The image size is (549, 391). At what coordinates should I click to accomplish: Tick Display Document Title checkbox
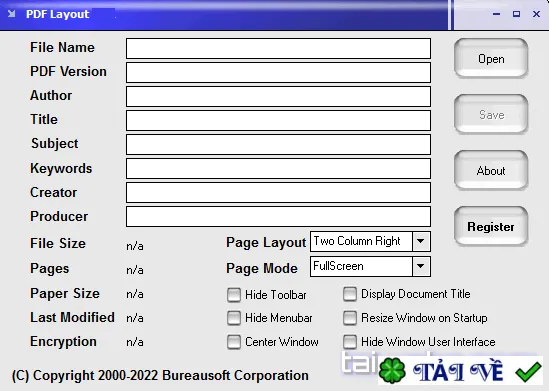(350, 294)
